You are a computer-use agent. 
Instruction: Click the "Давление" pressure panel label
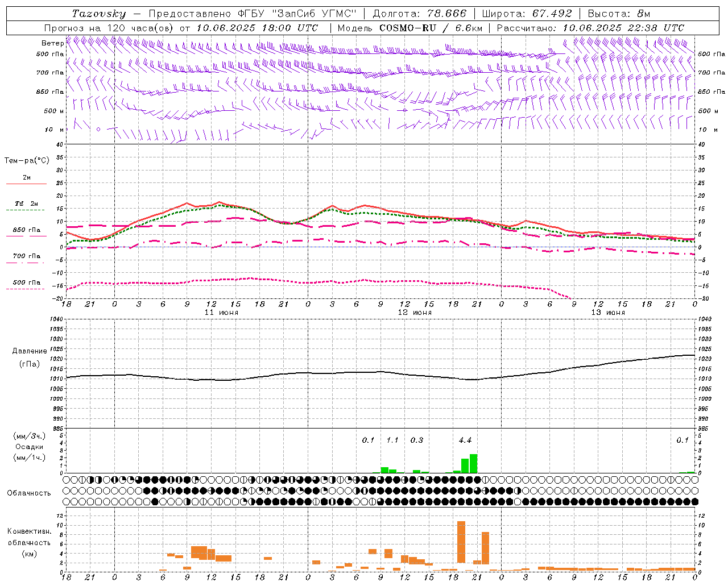pyautogui.click(x=28, y=351)
